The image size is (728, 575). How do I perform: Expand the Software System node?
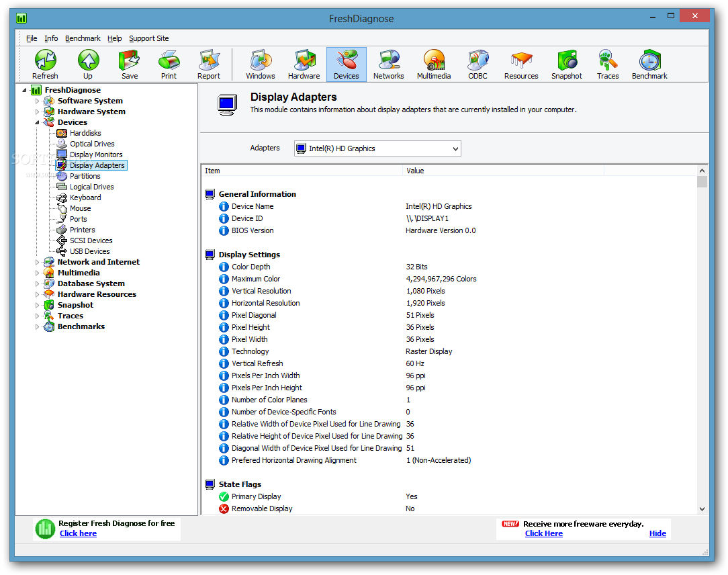pyautogui.click(x=38, y=101)
